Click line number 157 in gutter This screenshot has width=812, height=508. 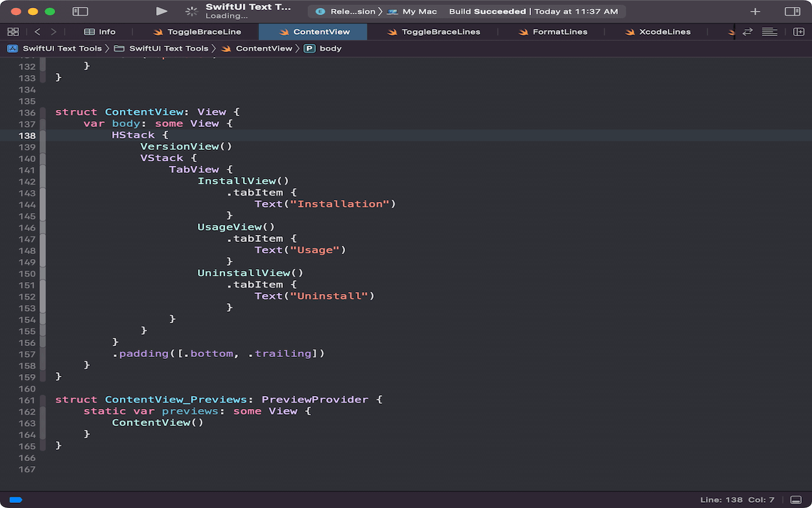(x=27, y=354)
